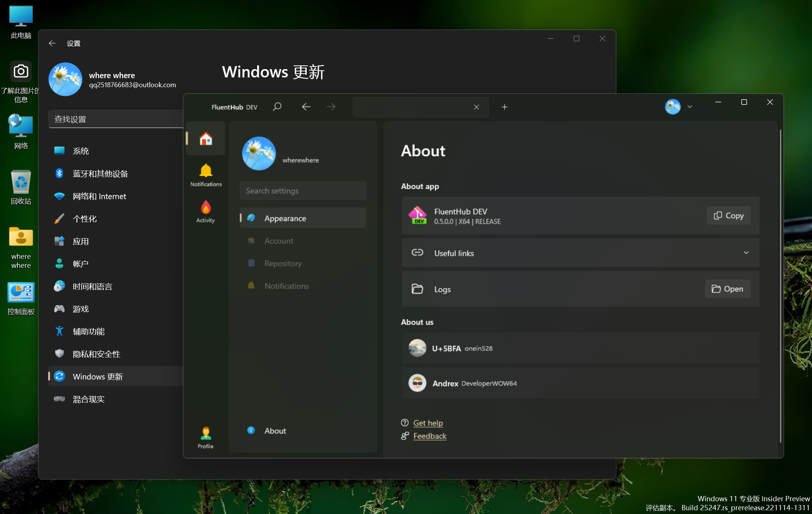812x514 pixels.
Task: Open Notifications bell in FluentHub sidebar
Action: (206, 175)
